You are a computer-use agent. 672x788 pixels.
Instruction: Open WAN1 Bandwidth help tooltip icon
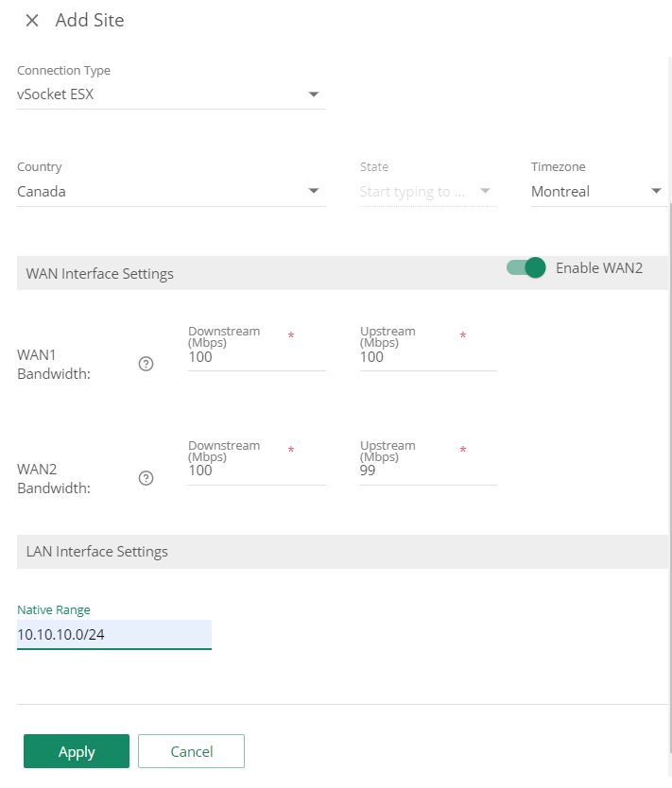click(x=146, y=364)
